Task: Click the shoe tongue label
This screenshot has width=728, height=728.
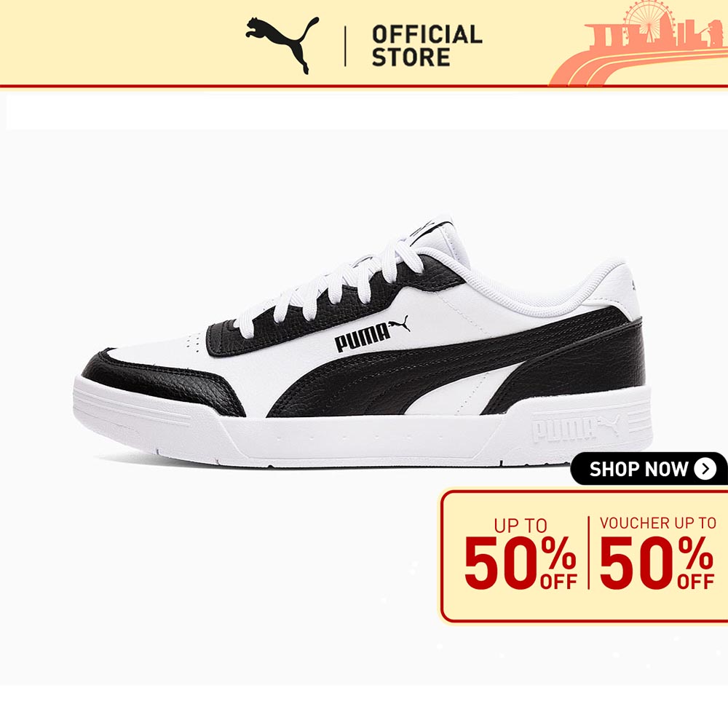Action: tap(430, 229)
